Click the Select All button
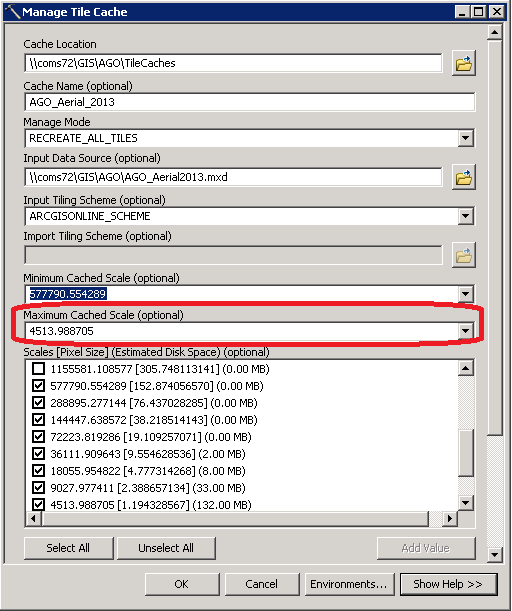Screen dimensions: 512x611 (69, 548)
